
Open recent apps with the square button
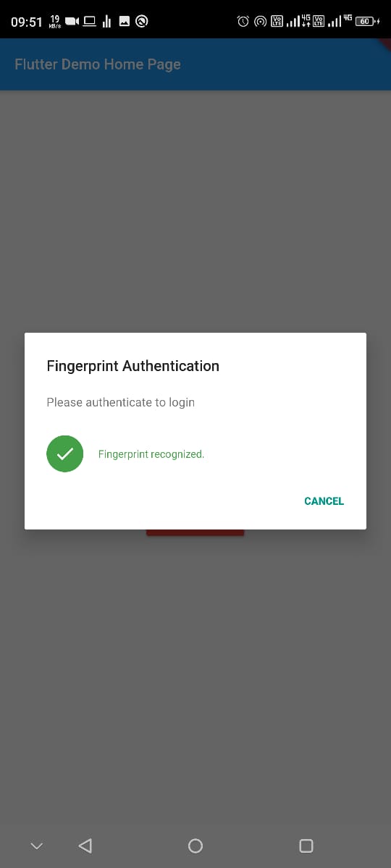[306, 846]
